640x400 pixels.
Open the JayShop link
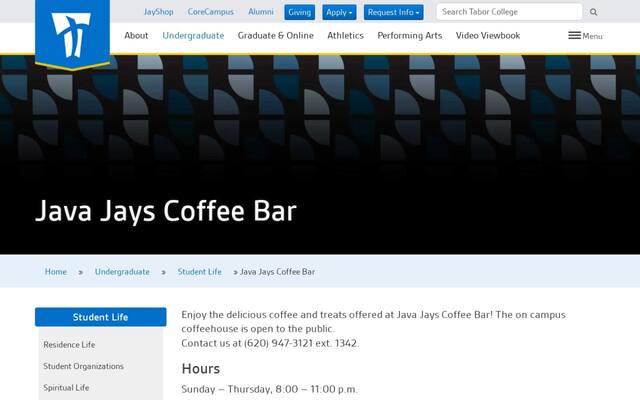point(158,12)
